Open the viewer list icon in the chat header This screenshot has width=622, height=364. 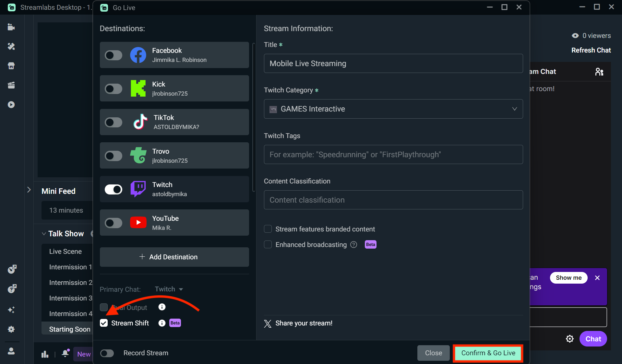coord(599,71)
